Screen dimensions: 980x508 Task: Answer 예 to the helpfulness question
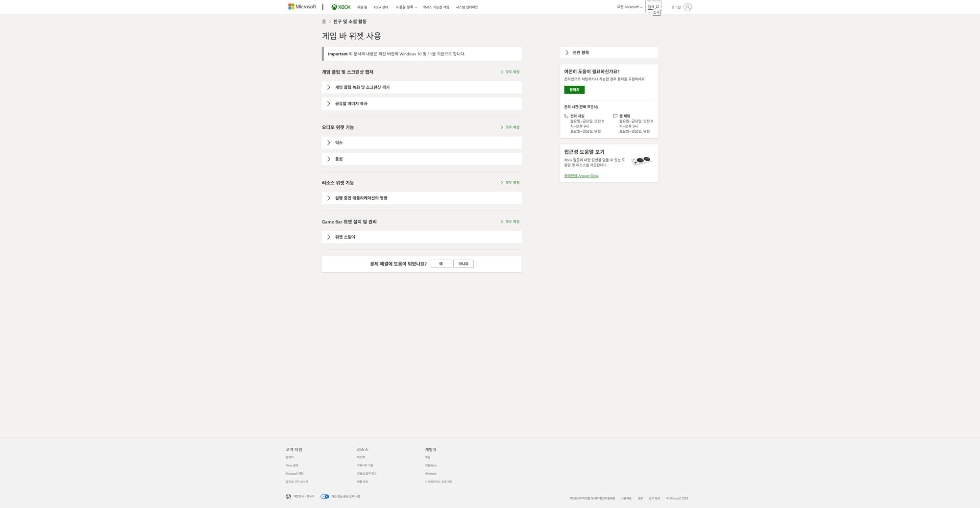point(441,264)
